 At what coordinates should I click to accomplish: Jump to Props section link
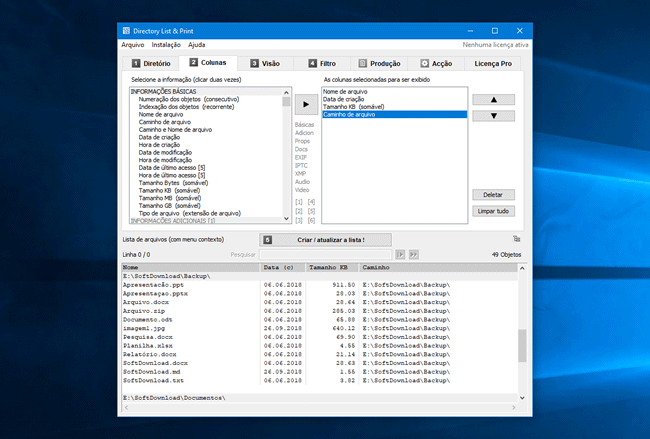point(302,141)
